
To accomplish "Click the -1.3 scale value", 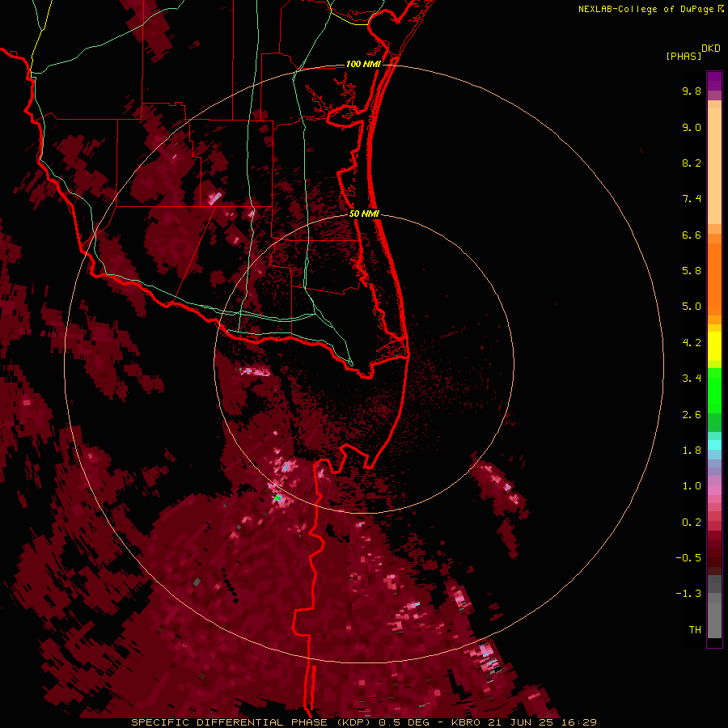I will pos(688,594).
